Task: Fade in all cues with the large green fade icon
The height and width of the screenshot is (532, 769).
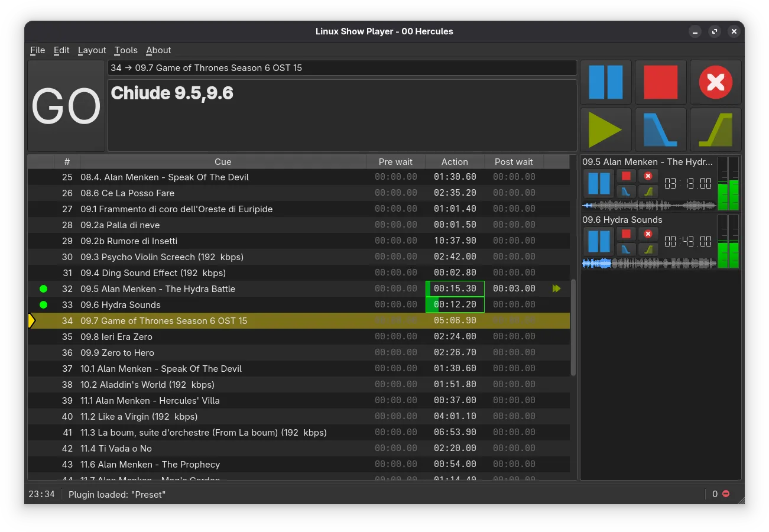Action: [715, 129]
